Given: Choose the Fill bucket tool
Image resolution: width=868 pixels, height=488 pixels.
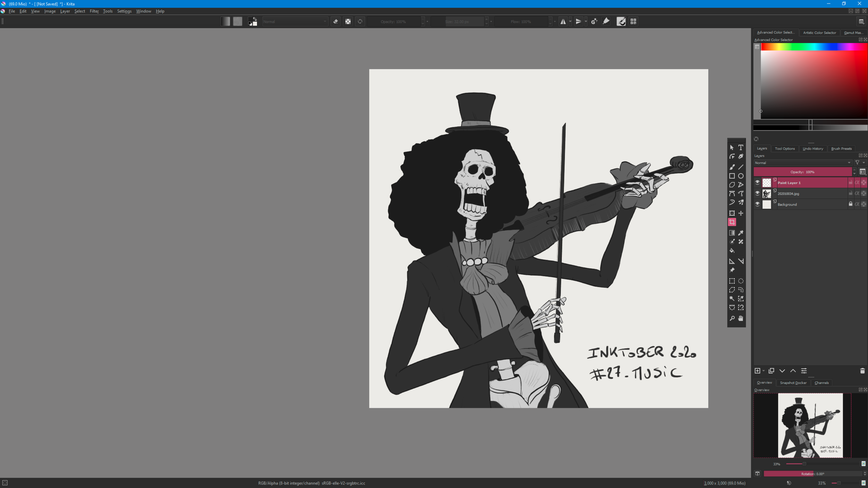Looking at the screenshot, I should click(732, 250).
